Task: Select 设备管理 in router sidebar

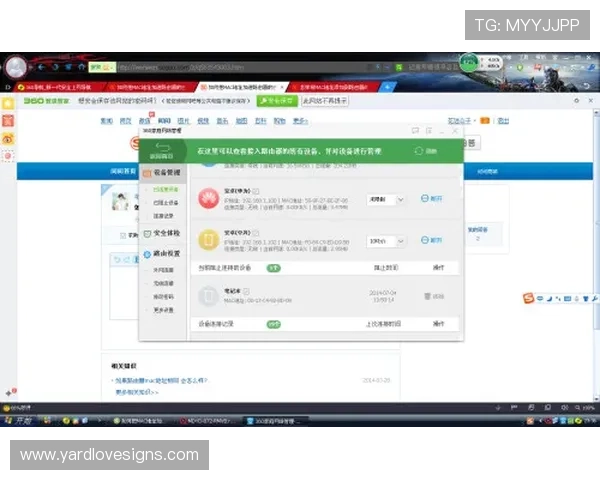Action: tap(163, 173)
